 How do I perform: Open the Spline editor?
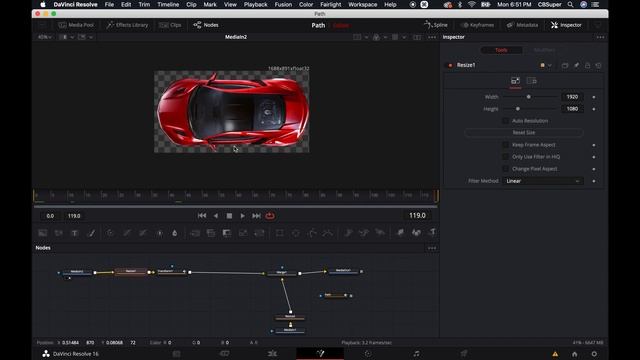click(x=436, y=25)
